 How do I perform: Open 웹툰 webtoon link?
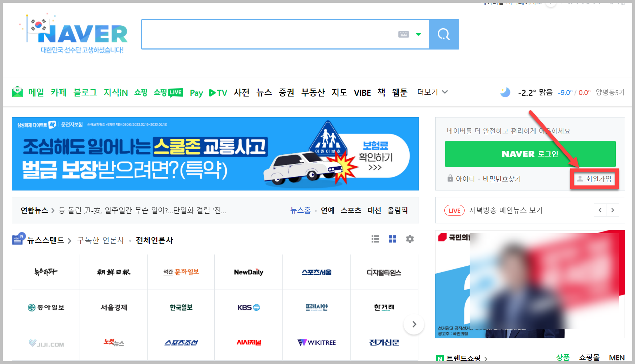[400, 93]
